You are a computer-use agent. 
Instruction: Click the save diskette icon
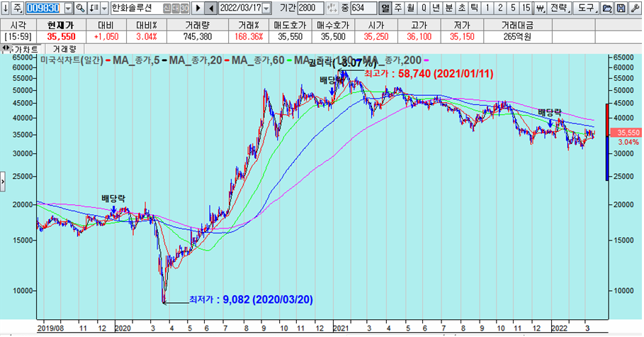click(621, 8)
